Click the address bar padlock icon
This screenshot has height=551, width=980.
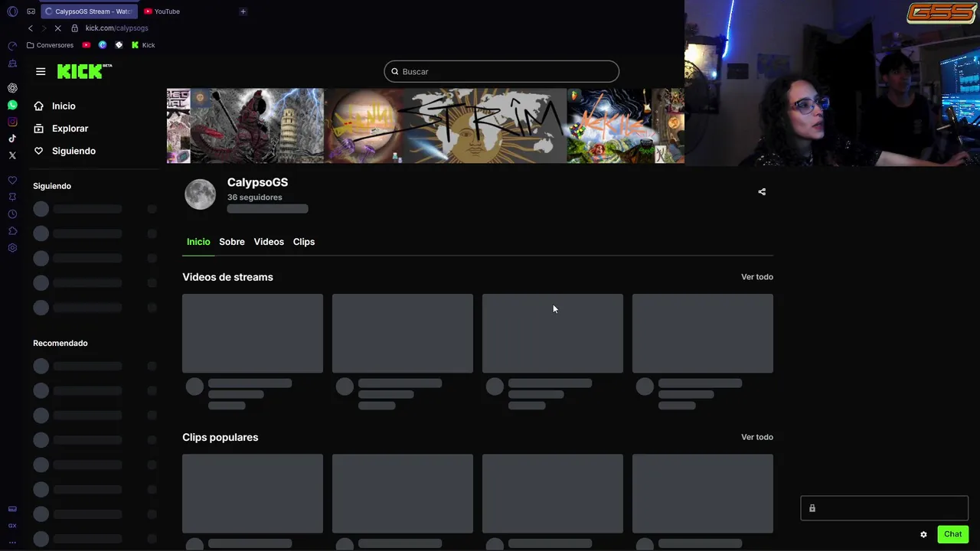click(74, 28)
